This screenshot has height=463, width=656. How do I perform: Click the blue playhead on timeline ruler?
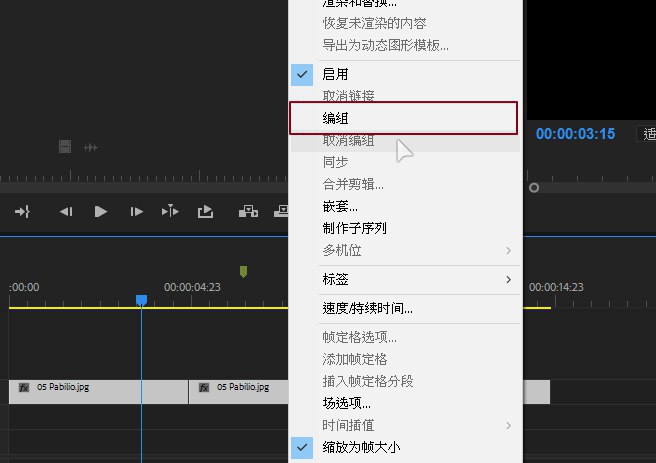pyautogui.click(x=141, y=300)
